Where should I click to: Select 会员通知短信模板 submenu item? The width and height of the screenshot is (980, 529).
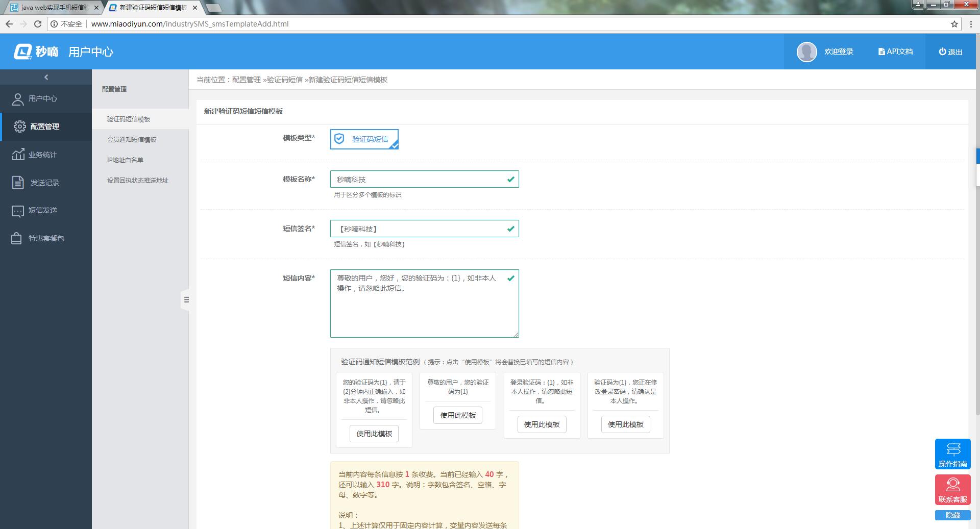click(x=140, y=139)
